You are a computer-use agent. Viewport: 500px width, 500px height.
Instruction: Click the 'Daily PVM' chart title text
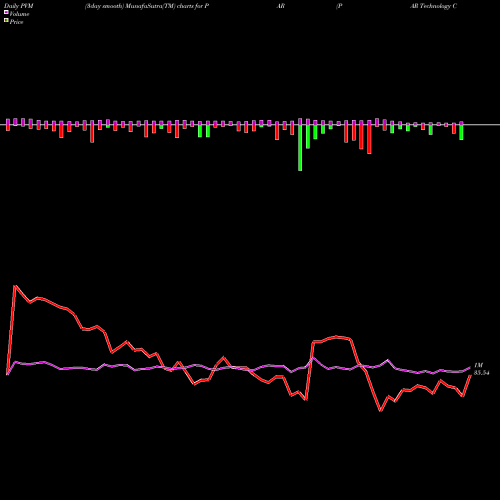(20, 6)
